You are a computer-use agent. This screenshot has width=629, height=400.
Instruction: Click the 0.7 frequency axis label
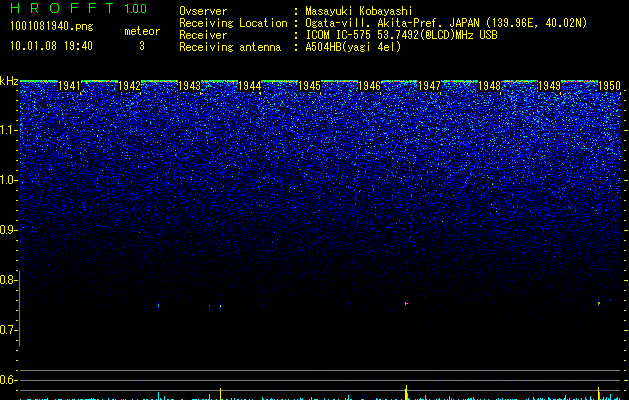tap(7, 330)
